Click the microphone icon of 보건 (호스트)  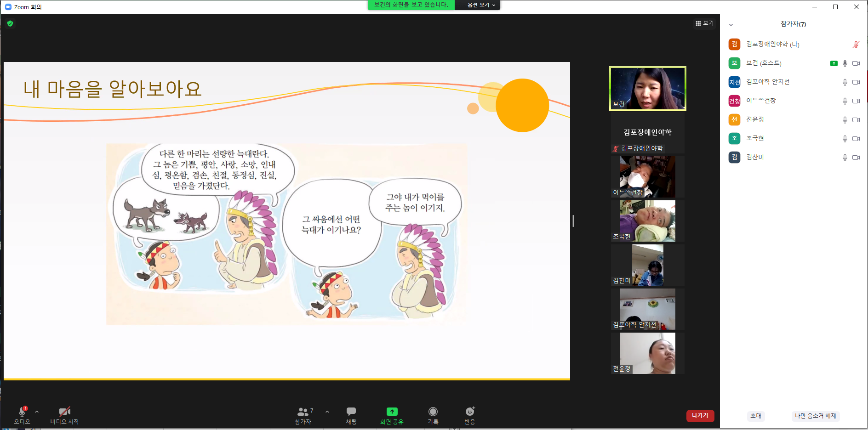845,63
